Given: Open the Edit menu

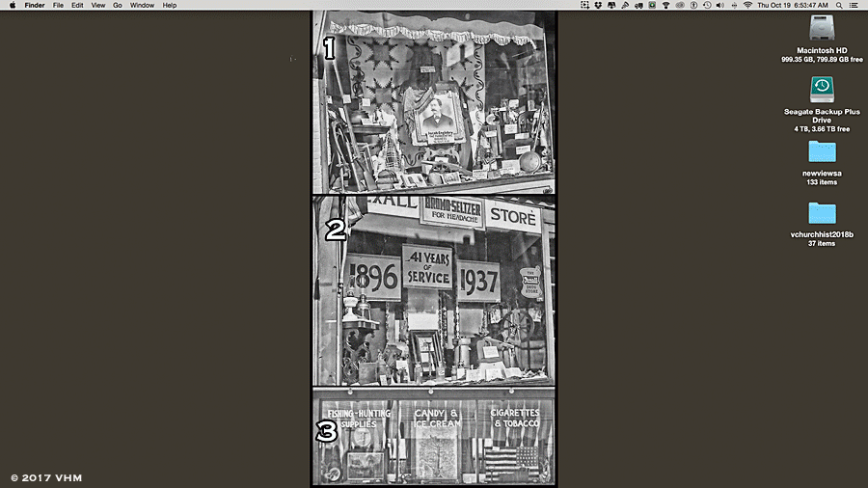Looking at the screenshot, I should coord(77,5).
